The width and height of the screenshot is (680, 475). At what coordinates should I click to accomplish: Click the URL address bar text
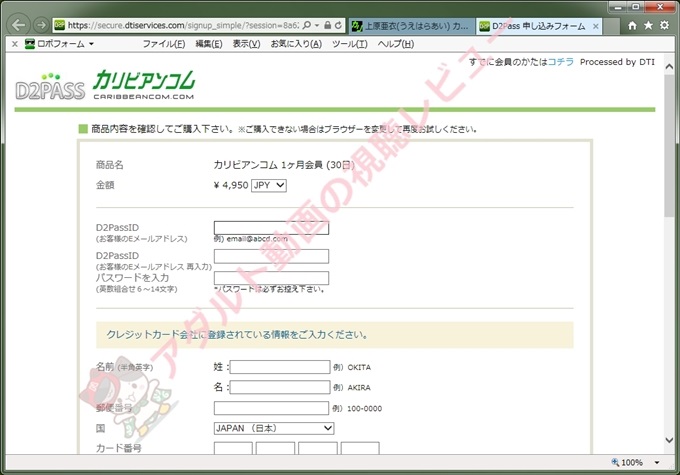click(x=183, y=25)
